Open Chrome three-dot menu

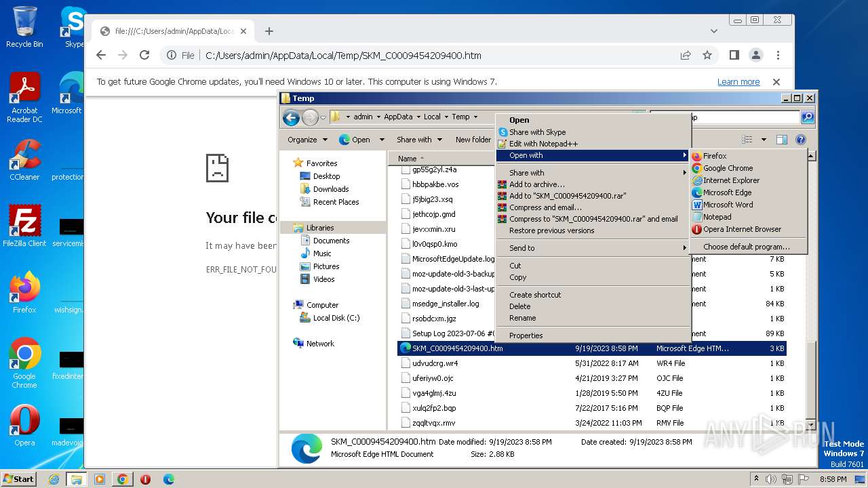coord(778,56)
